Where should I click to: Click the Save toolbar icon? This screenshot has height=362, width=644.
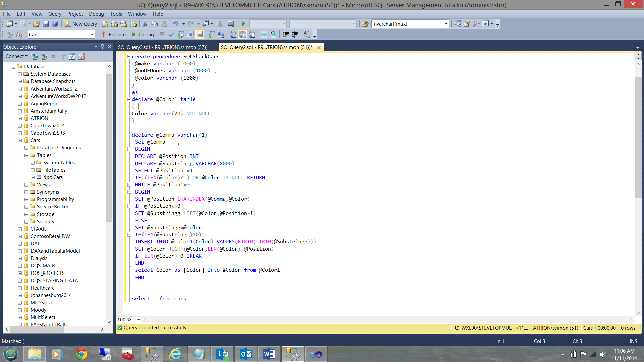tap(46, 24)
